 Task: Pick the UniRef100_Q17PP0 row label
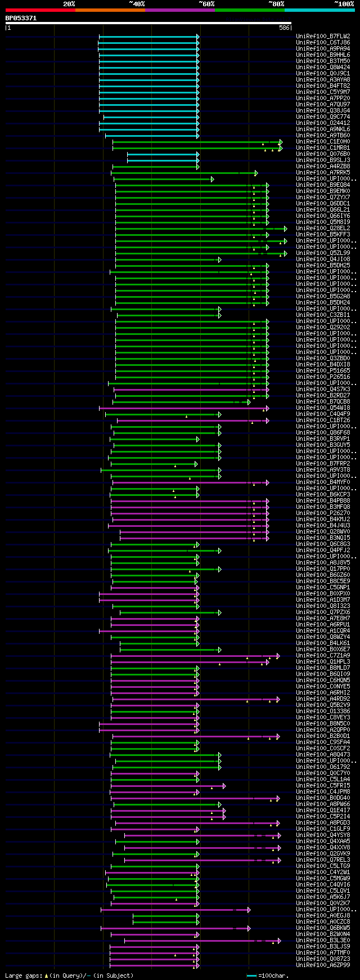tap(323, 569)
